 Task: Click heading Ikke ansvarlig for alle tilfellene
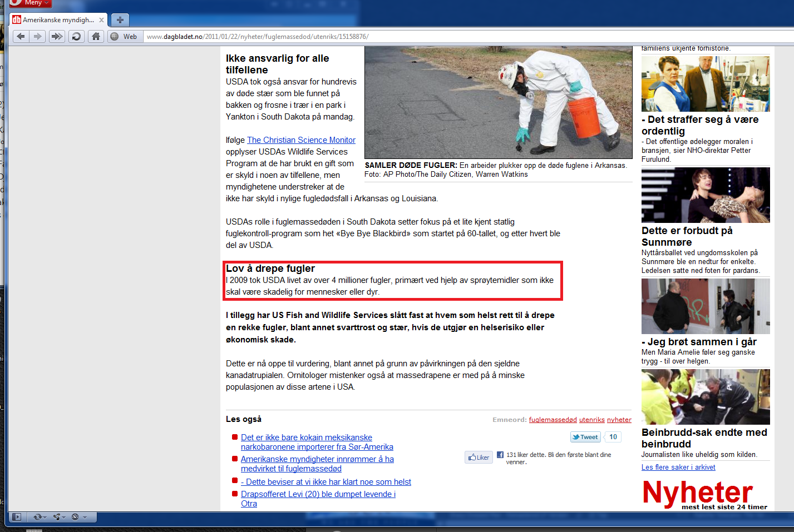[x=277, y=64]
